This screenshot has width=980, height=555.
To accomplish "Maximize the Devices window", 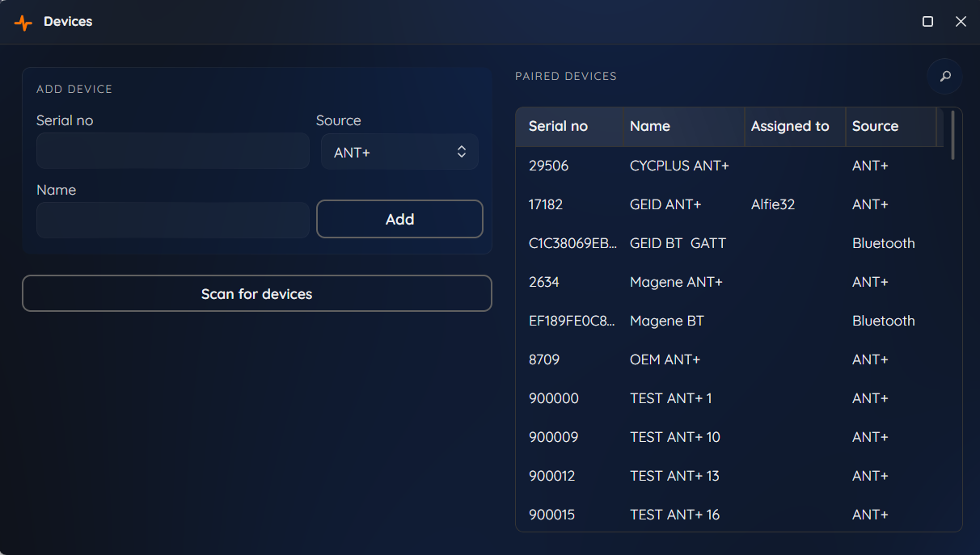I will click(928, 22).
